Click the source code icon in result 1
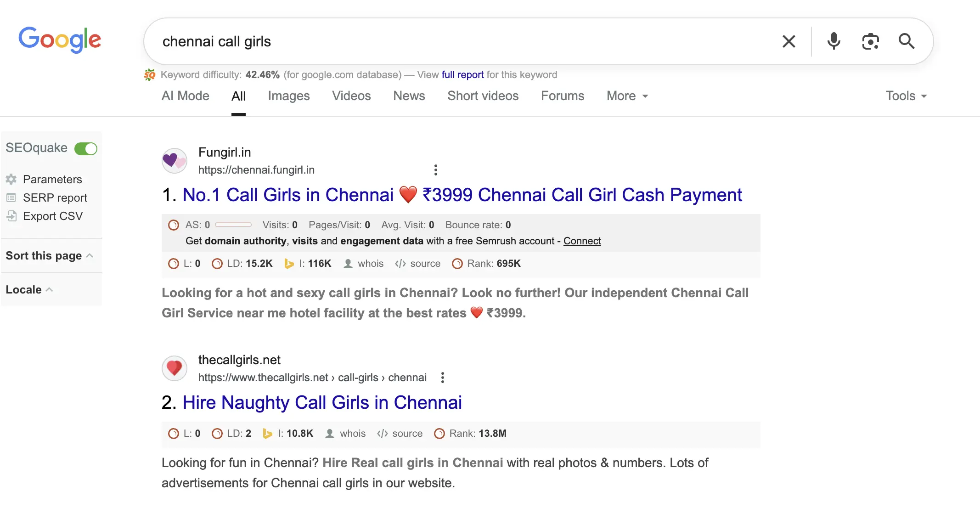 click(x=400, y=264)
